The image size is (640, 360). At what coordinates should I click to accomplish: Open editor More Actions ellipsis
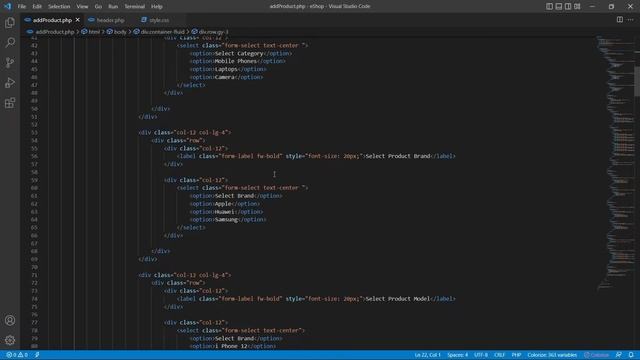pyautogui.click(x=631, y=20)
